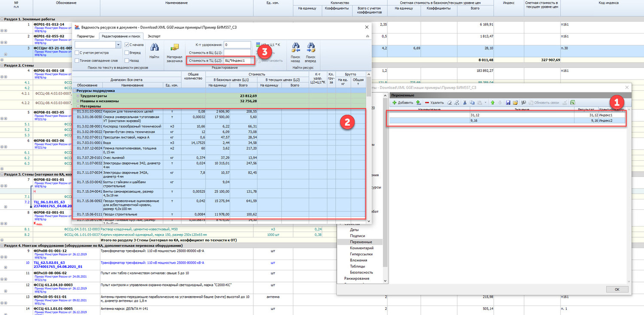Expand the Трудозатраты resource group
The width and height of the screenshot is (644, 315).
point(77,96)
